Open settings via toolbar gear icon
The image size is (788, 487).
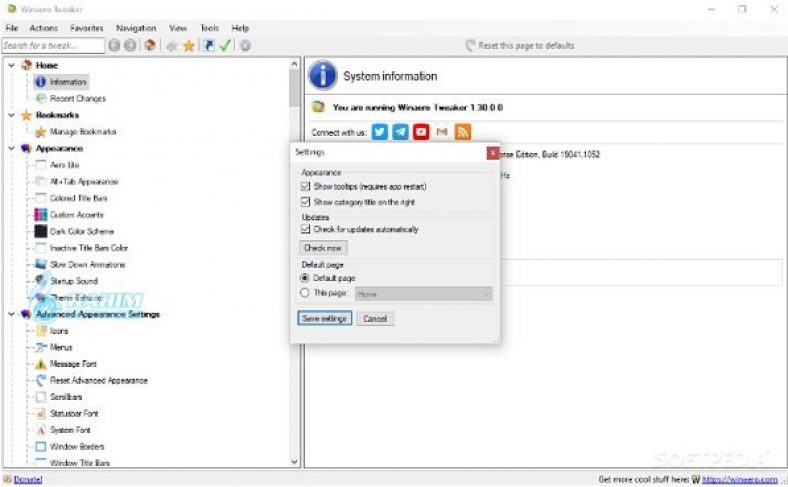coord(245,46)
